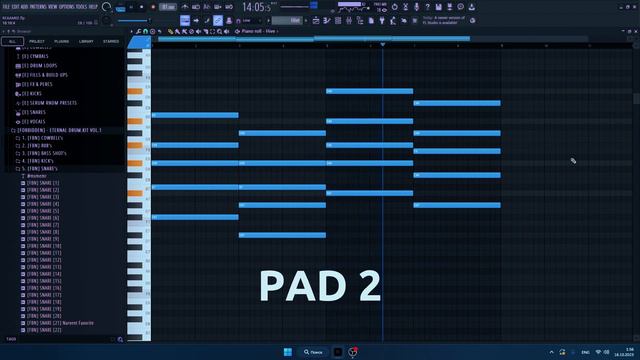
Task: Switch browser to the PLUGINS tab
Action: coord(62,42)
